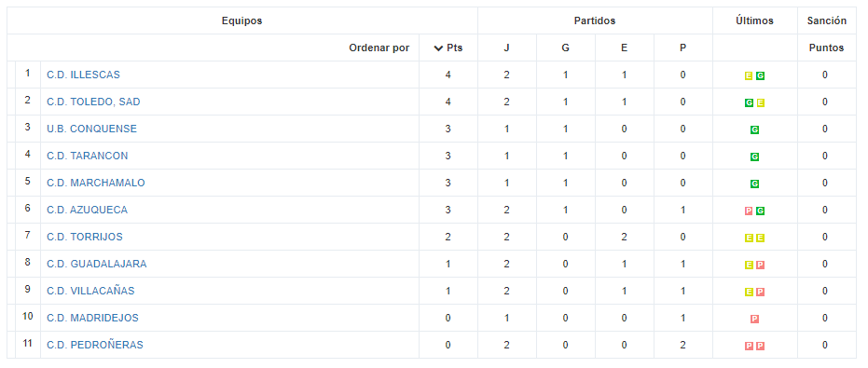Click the red P badge for C.D. Azuqueca
Screen dimensions: 868x368
click(x=749, y=211)
